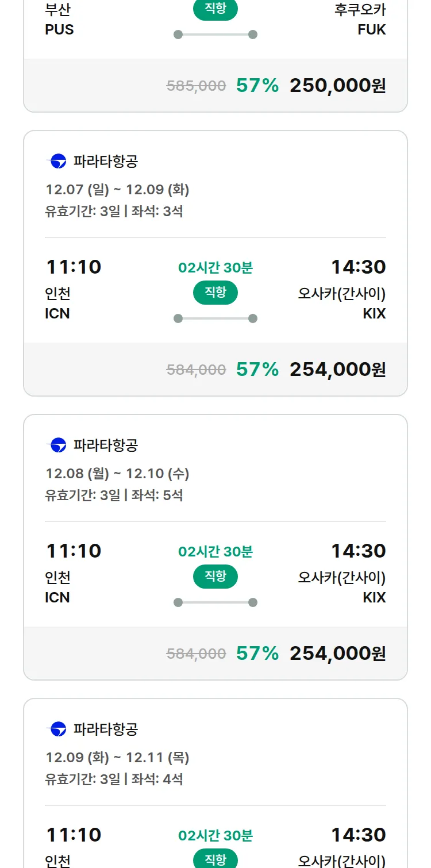Click Parata Air logo on 12.08 flight card
Screen dimensions: 431x868
(x=57, y=445)
